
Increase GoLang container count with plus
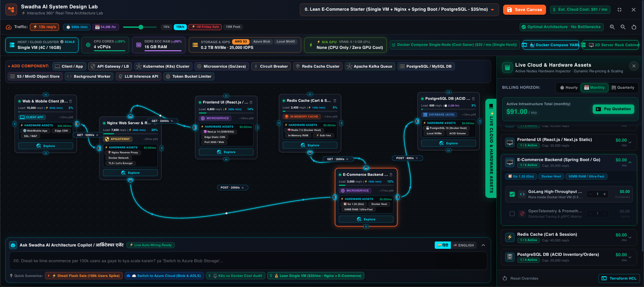pos(604,194)
